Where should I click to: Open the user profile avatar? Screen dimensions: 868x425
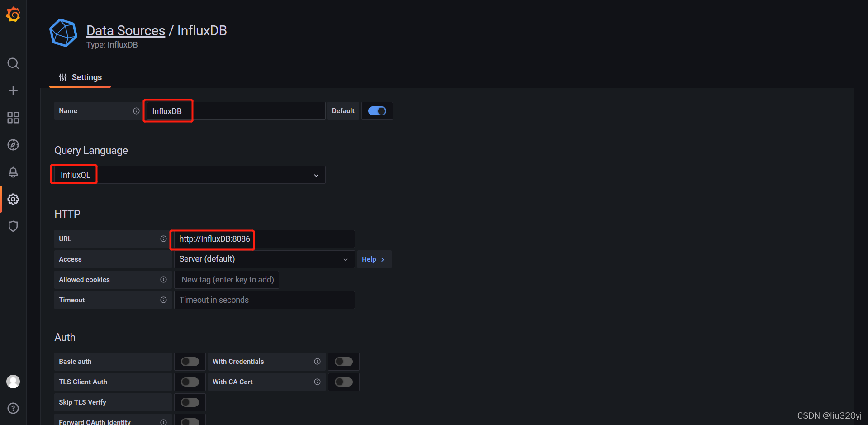pyautogui.click(x=13, y=382)
